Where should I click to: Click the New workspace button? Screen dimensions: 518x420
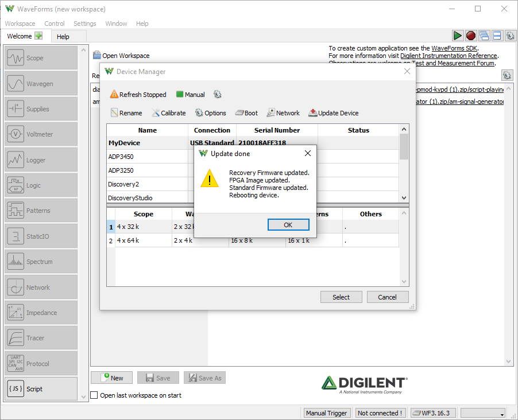click(x=111, y=378)
